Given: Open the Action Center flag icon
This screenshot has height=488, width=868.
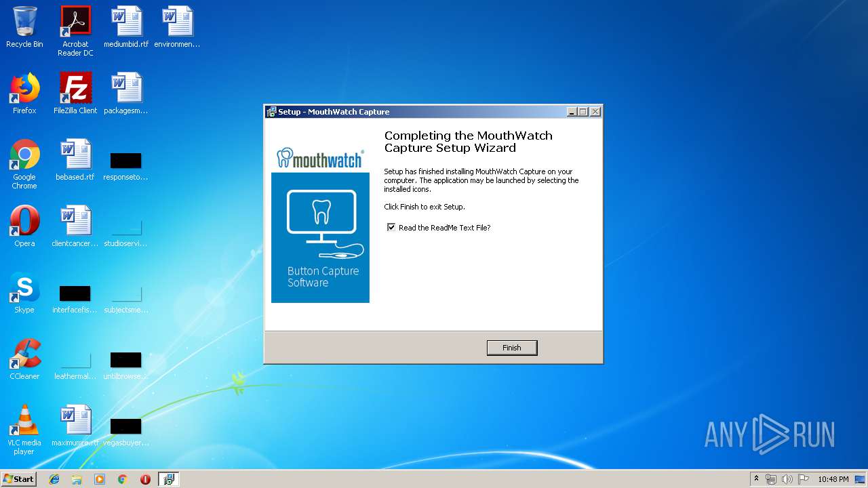Looking at the screenshot, I should click(804, 479).
